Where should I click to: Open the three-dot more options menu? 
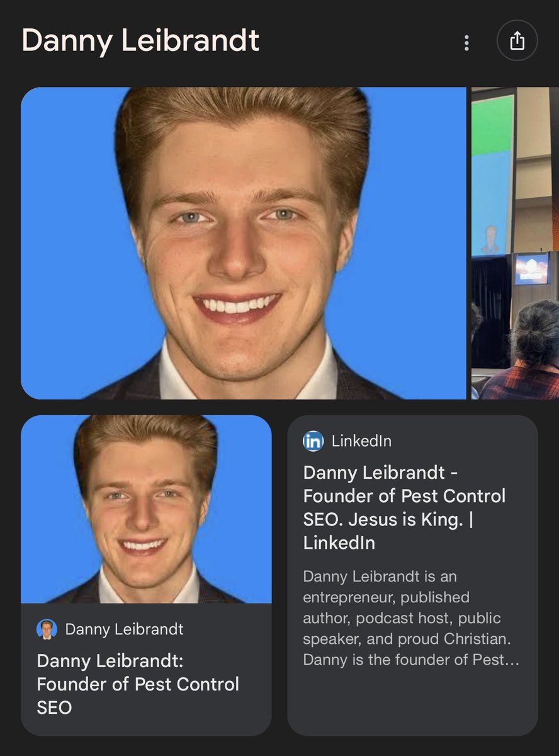coord(466,43)
